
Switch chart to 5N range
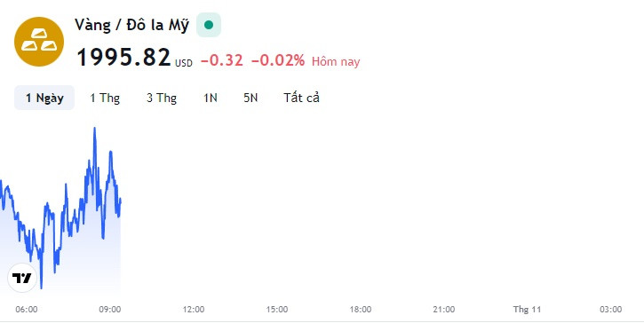click(x=250, y=98)
